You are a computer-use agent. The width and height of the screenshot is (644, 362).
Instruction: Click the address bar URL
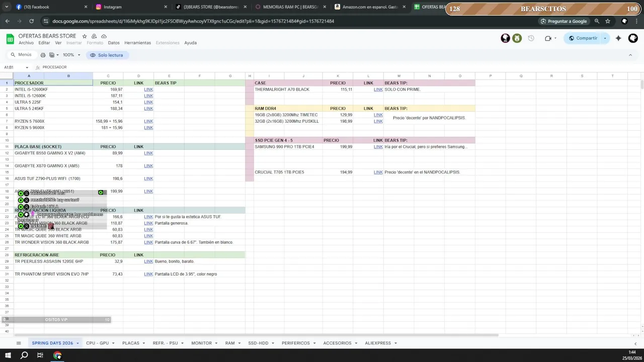click(193, 21)
